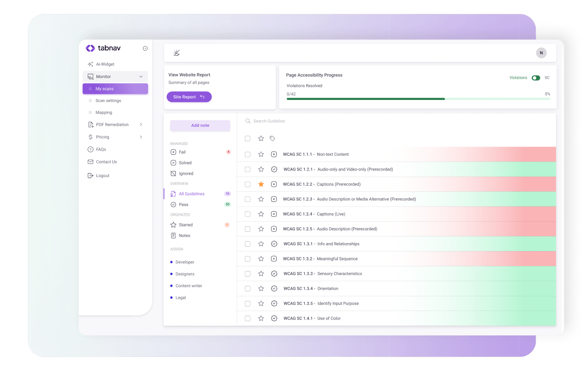Open Contact Us via the envelope icon

(91, 161)
